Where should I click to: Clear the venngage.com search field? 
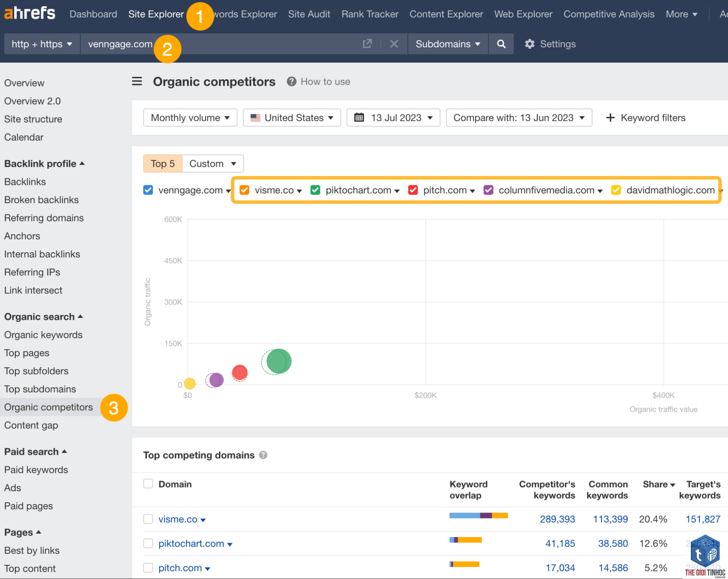coord(394,44)
